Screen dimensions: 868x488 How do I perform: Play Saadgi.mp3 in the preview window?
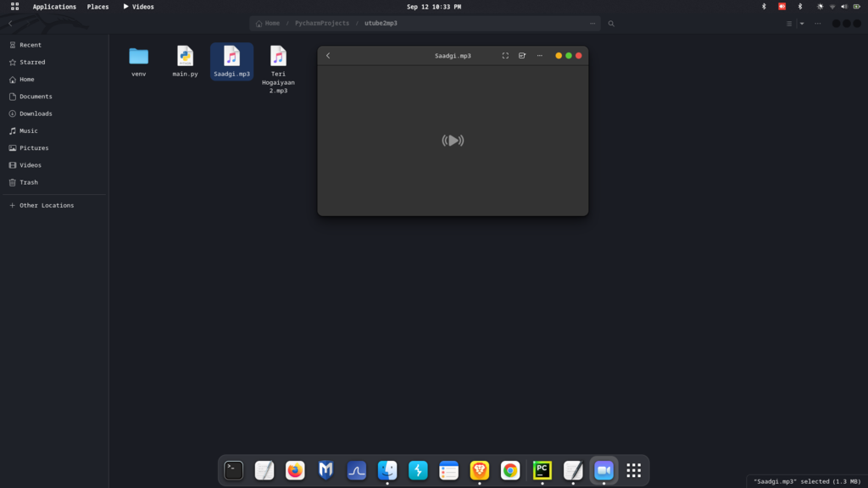coord(453,141)
